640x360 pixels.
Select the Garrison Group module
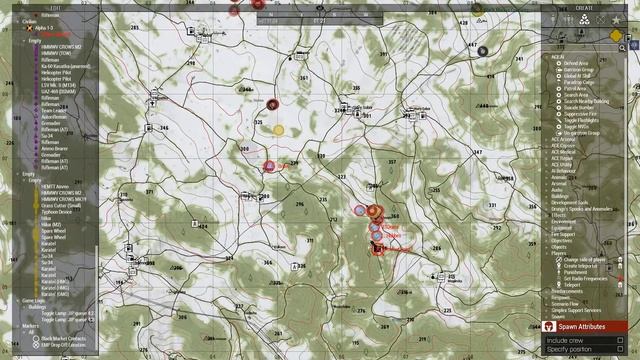(578, 70)
